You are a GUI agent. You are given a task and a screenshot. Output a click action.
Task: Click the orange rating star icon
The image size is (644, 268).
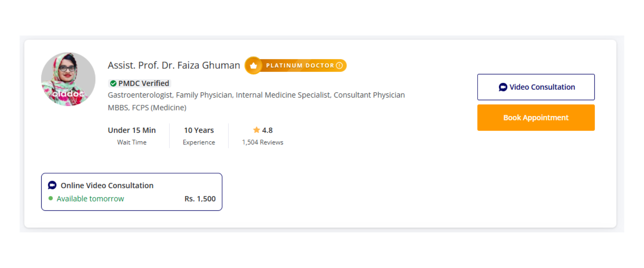[x=257, y=130]
